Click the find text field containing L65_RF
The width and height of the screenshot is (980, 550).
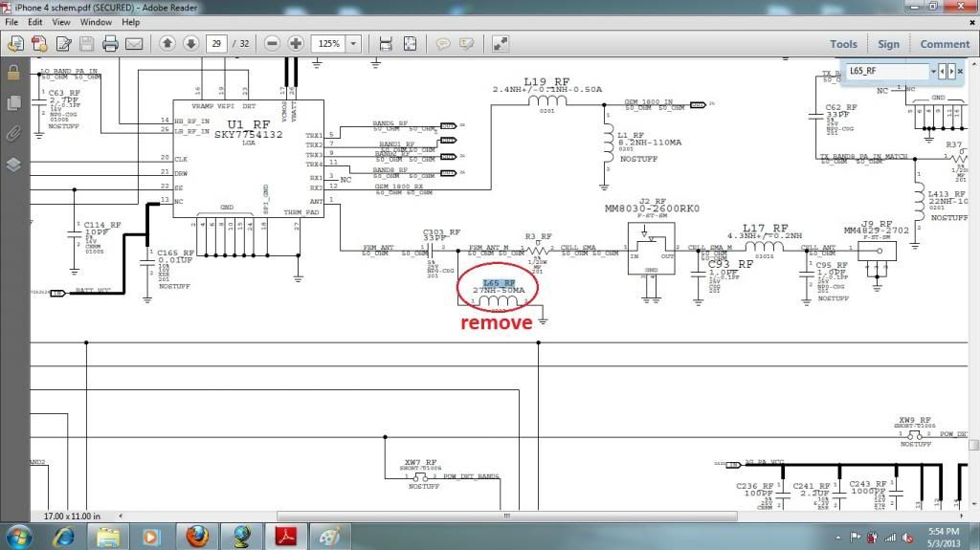pos(884,72)
